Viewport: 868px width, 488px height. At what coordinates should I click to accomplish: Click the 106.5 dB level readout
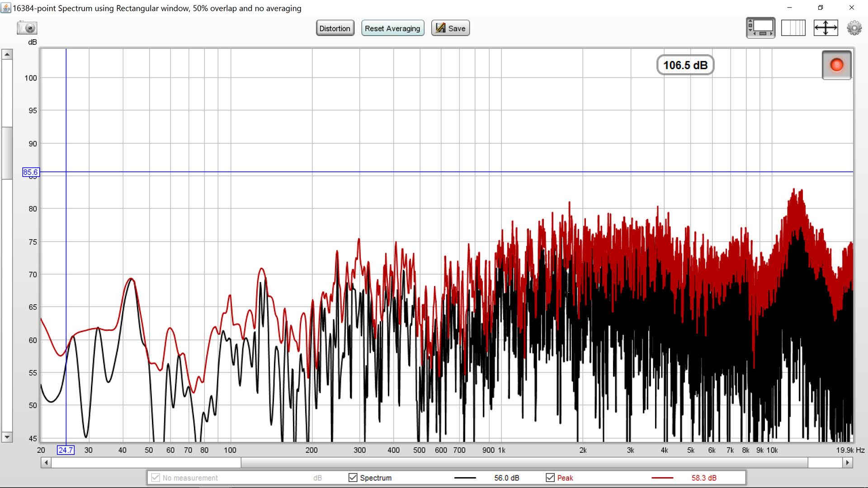coord(685,65)
